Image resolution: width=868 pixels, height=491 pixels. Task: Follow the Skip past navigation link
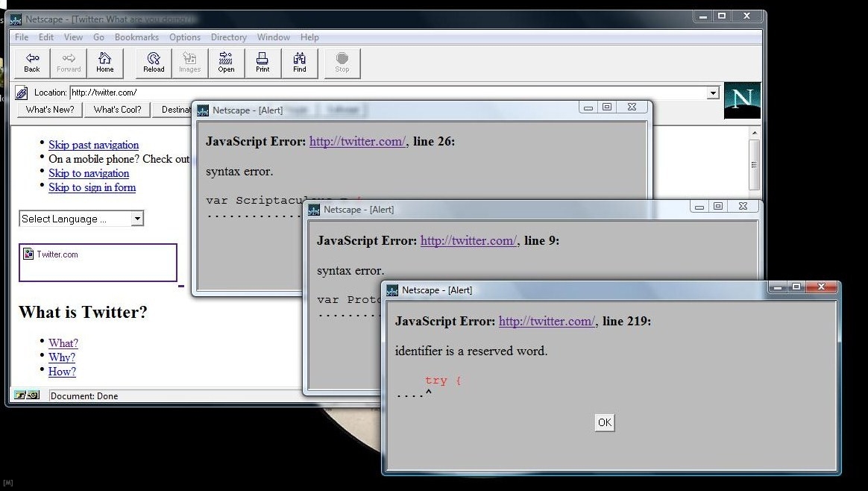click(93, 145)
